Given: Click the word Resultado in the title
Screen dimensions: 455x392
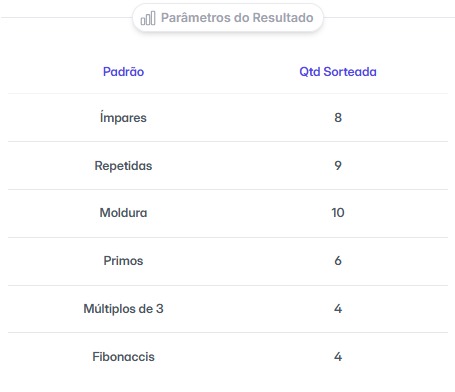Looking at the screenshot, I should [283, 18].
